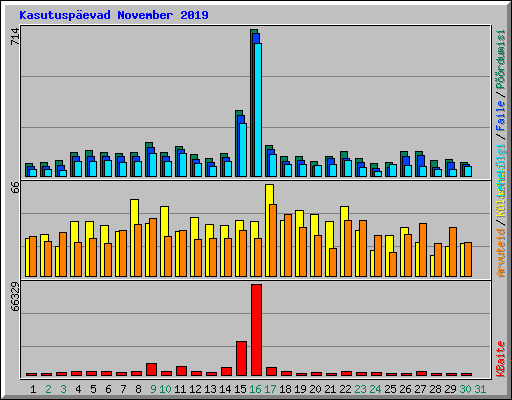The image size is (512, 400).
Task: Click the bottom axis value "66329"
Action: (15, 297)
